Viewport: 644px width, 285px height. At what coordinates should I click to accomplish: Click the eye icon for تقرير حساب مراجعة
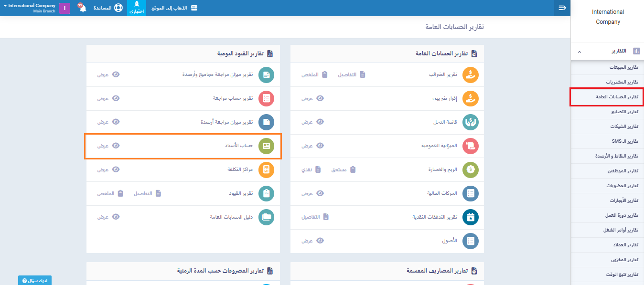[116, 98]
